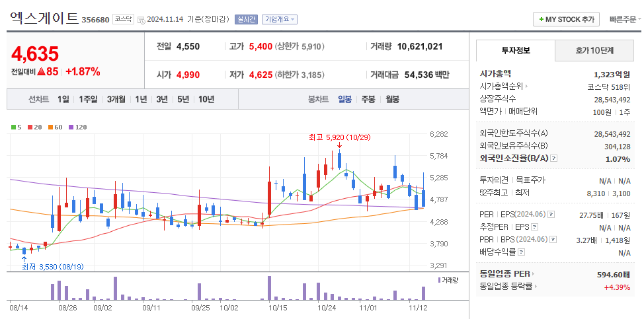The width and height of the screenshot is (644, 319).
Task: Click the tall volume bar at 10/15
Action: tap(269, 288)
